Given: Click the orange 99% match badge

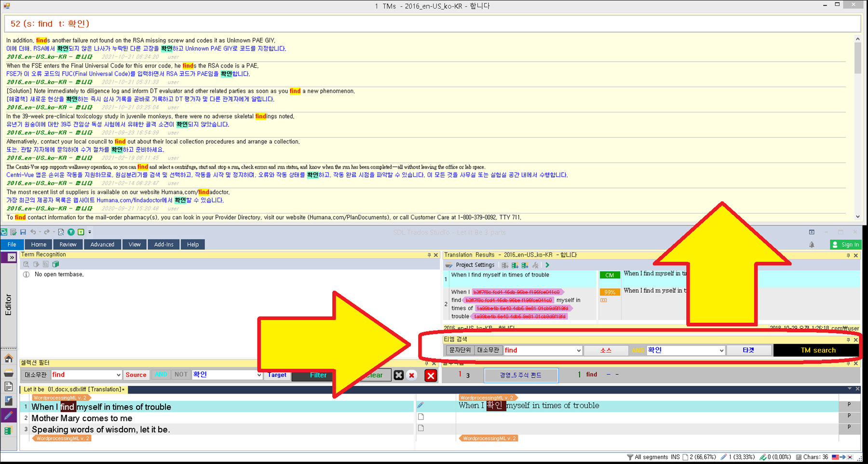Looking at the screenshot, I should (x=610, y=292).
